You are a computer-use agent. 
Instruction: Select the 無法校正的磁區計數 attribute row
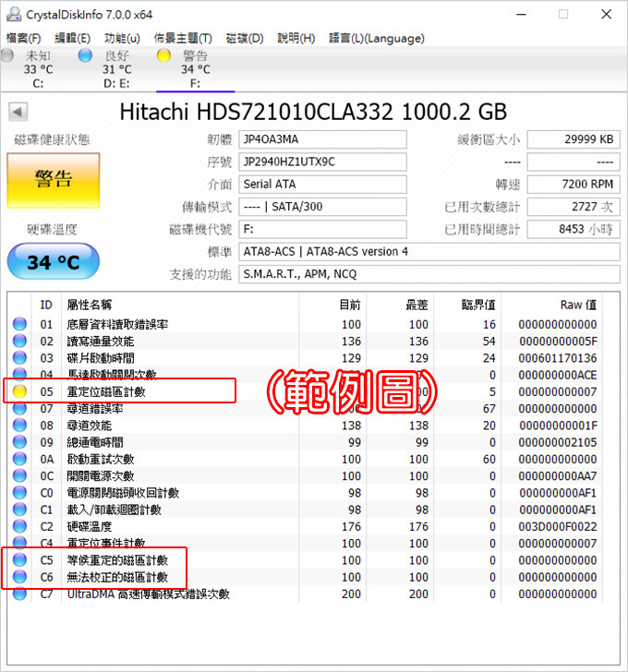pyautogui.click(x=305, y=576)
